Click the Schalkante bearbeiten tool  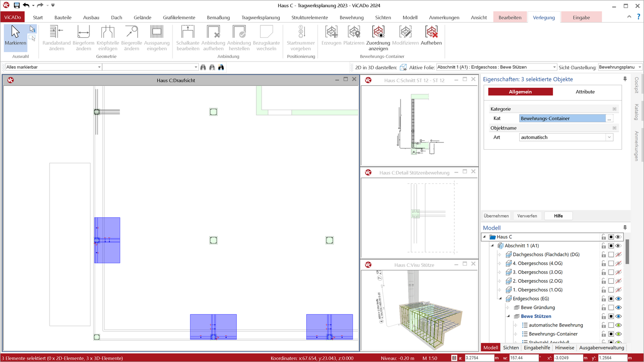click(x=188, y=38)
